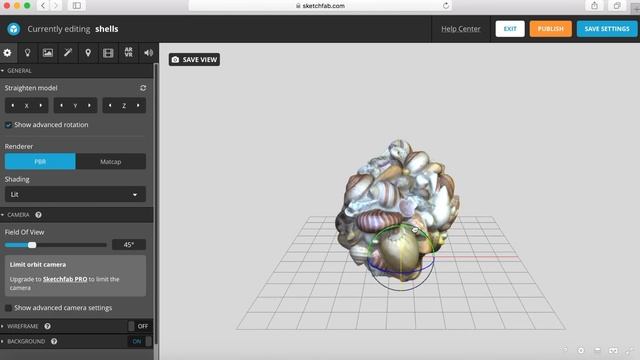This screenshot has width=640, height=360.
Task: Click the Field Of View slider handle
Action: tap(32, 245)
